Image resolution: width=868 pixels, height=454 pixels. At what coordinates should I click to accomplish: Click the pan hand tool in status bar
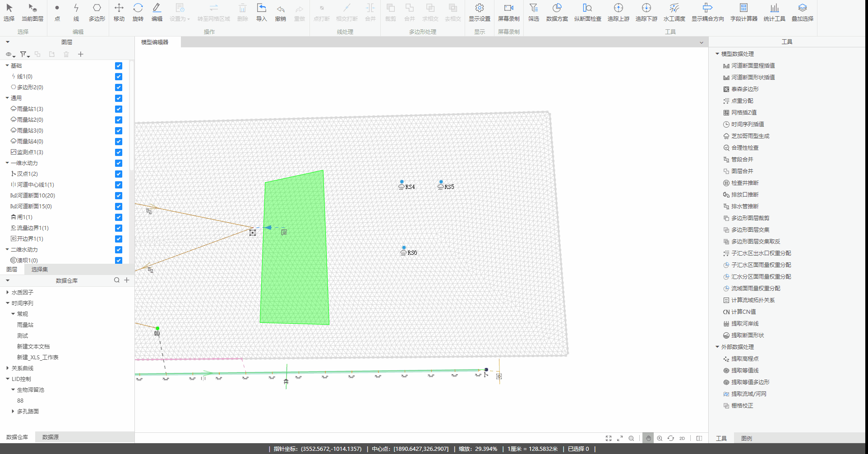(648, 438)
